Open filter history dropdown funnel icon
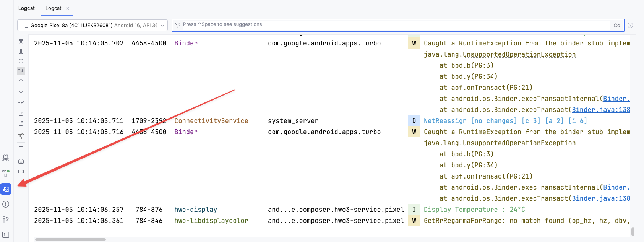The image size is (644, 242). tap(178, 25)
